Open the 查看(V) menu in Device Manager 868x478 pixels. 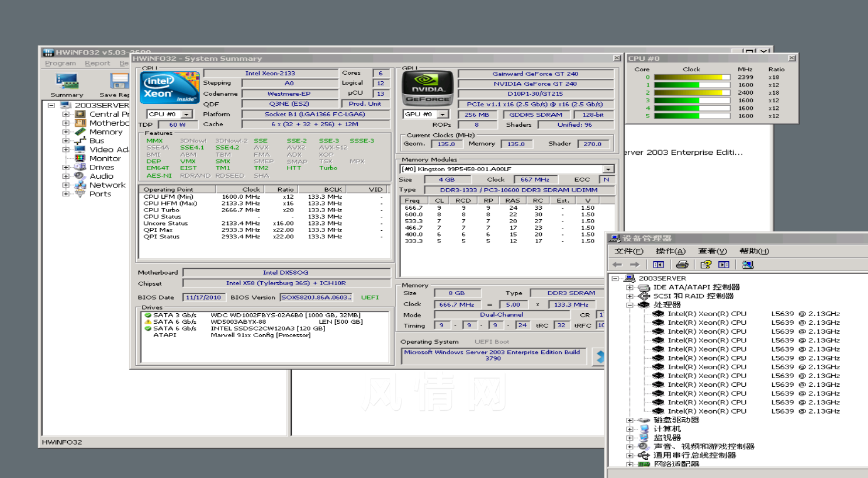[x=713, y=251]
